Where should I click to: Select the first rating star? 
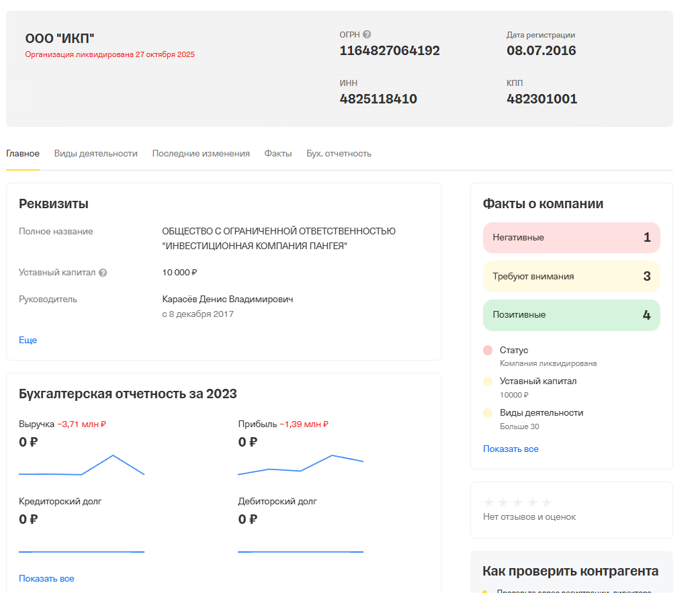pos(488,502)
